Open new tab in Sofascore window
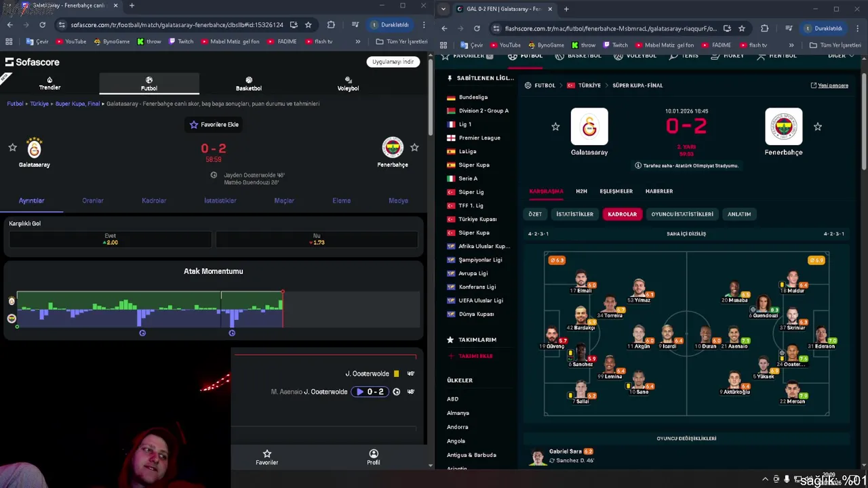 (x=132, y=5)
